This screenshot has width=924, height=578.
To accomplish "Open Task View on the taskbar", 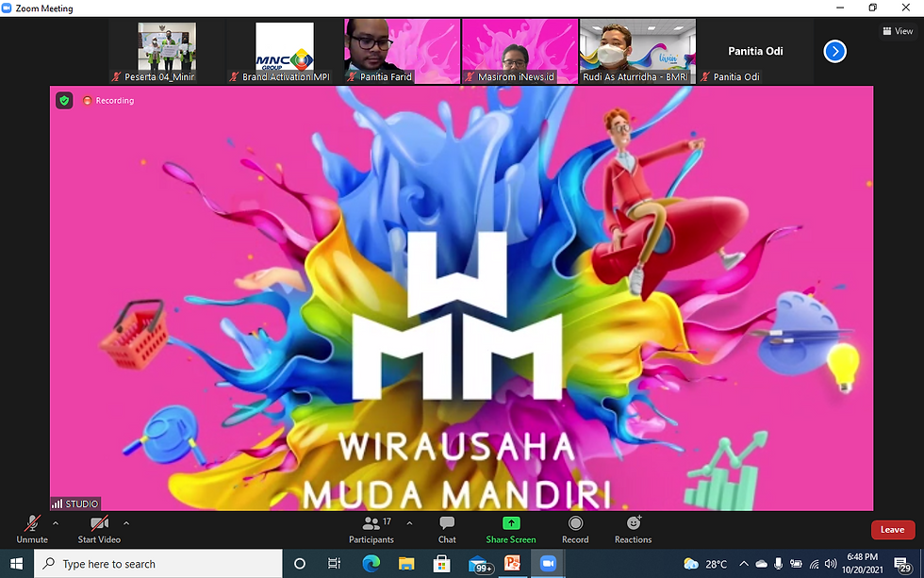I will pyautogui.click(x=334, y=564).
